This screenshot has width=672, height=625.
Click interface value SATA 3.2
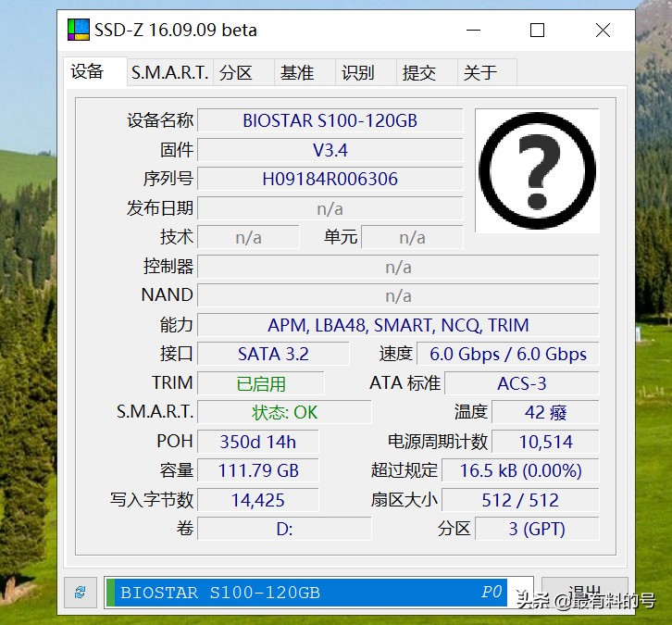tap(273, 354)
